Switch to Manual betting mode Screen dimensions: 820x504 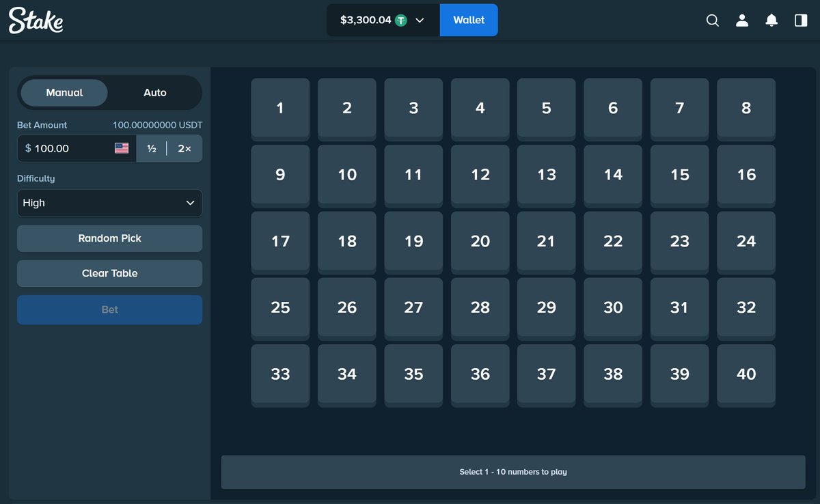click(64, 93)
